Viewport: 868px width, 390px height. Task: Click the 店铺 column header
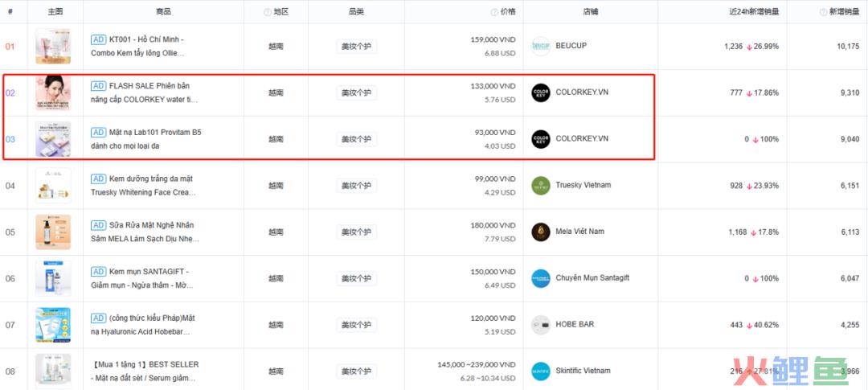pyautogui.click(x=590, y=12)
